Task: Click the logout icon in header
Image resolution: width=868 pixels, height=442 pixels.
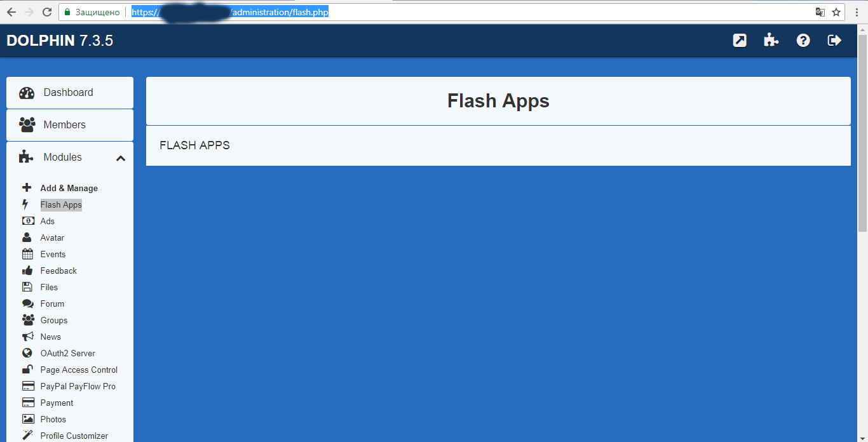Action: coord(834,41)
